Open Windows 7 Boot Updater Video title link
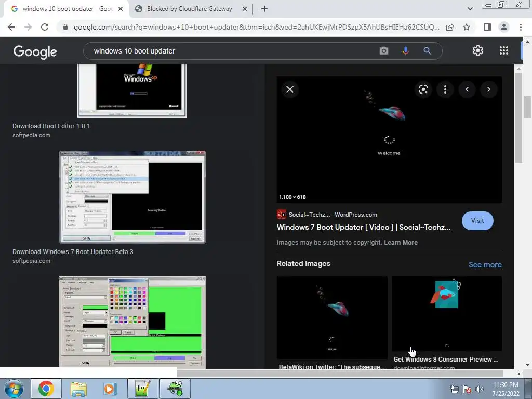Screen dimensions: 532x399 (364, 228)
